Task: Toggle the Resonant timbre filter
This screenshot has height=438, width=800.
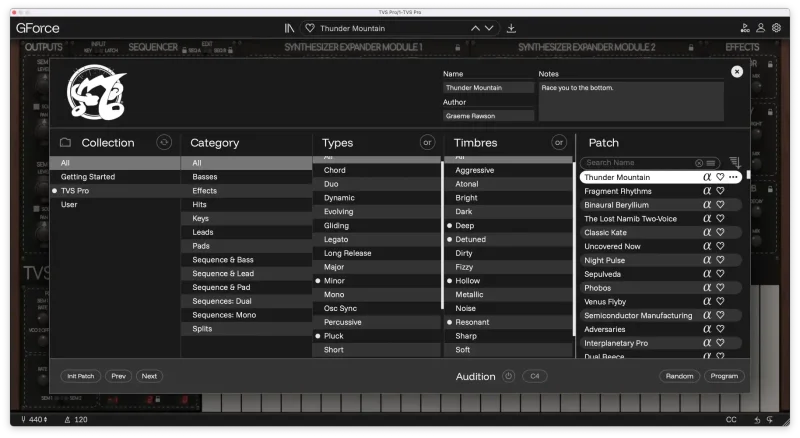Action: pyautogui.click(x=508, y=322)
